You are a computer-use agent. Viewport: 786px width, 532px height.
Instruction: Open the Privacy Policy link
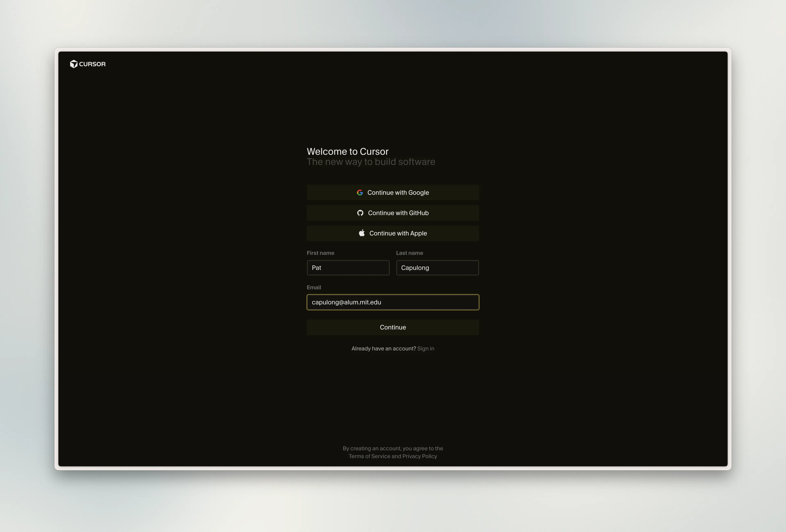pos(419,456)
